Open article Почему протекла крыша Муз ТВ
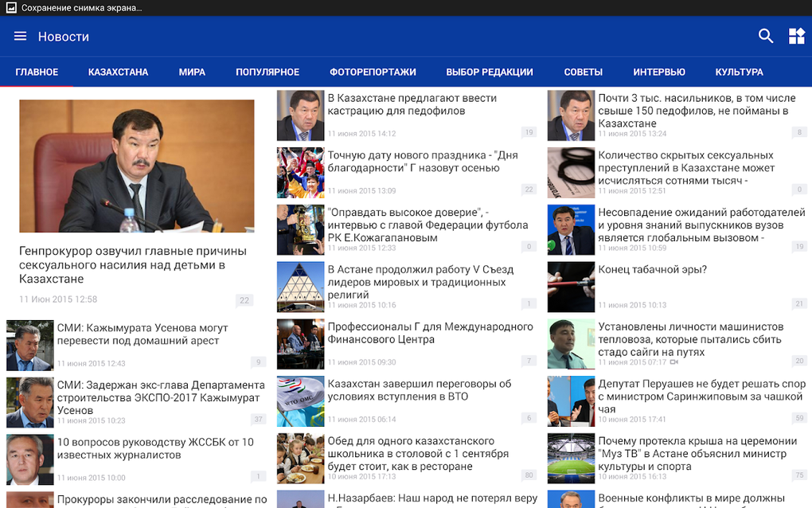 (x=697, y=453)
